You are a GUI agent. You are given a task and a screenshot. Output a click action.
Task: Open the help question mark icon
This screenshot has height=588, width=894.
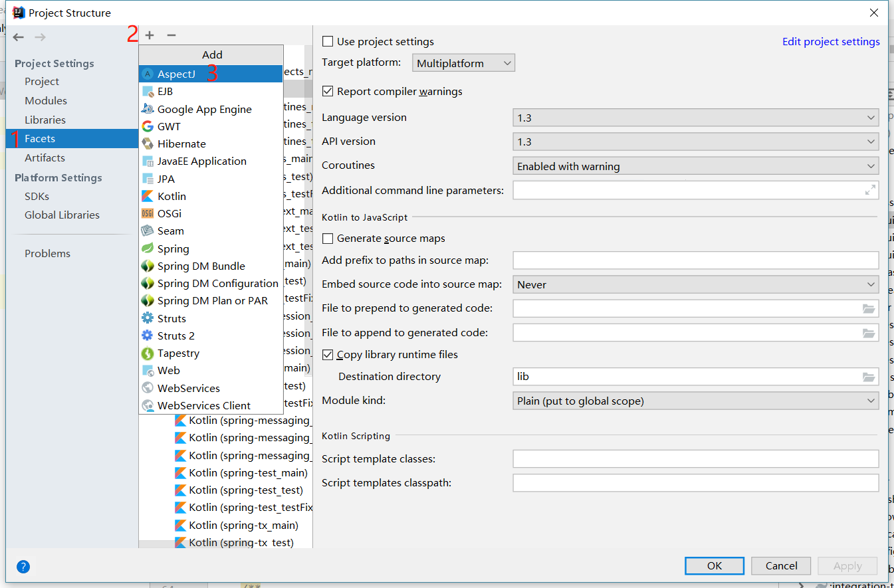[x=23, y=567]
